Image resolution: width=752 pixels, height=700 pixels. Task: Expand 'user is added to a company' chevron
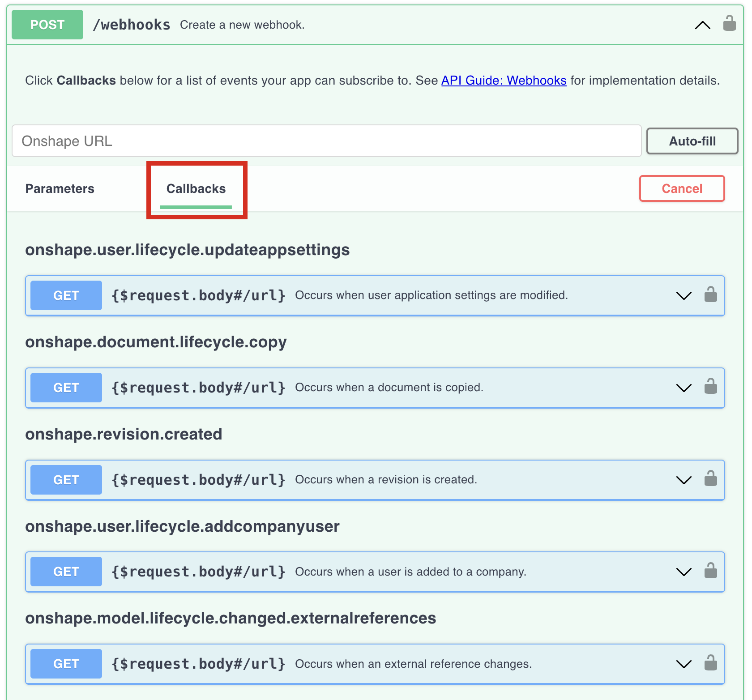pos(684,572)
